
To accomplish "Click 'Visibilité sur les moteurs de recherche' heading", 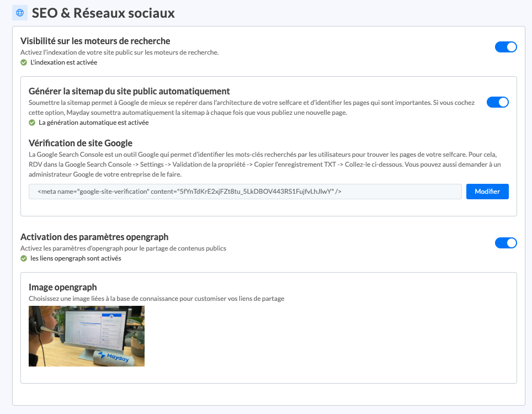I will pos(95,41).
